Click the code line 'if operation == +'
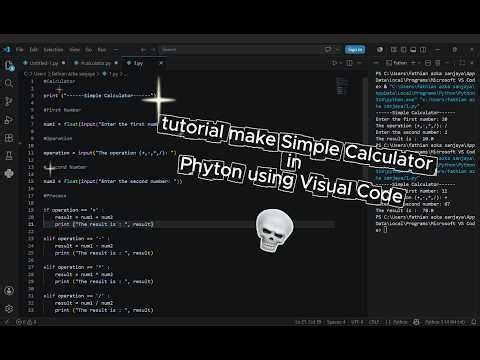 tap(74, 210)
